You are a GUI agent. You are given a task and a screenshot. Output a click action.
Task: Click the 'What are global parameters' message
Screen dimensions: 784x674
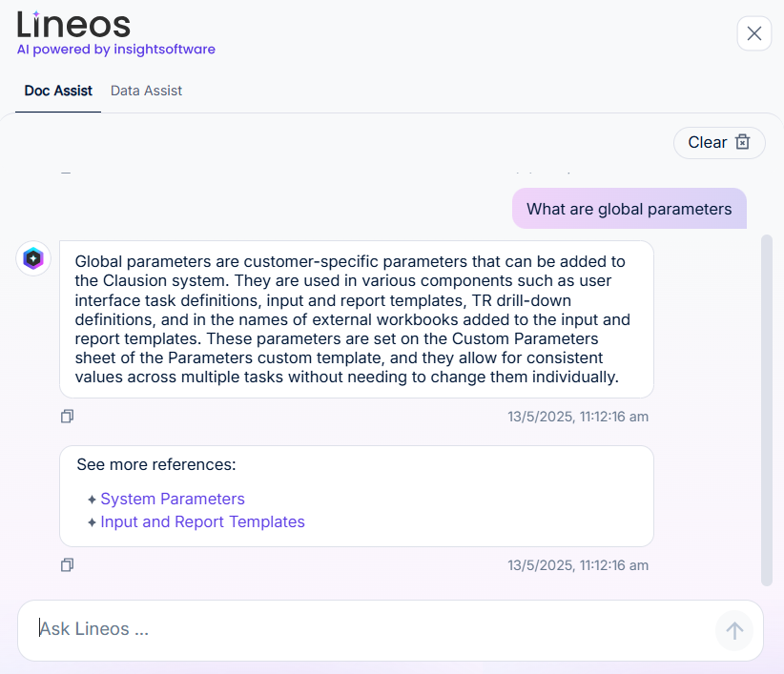tap(629, 209)
